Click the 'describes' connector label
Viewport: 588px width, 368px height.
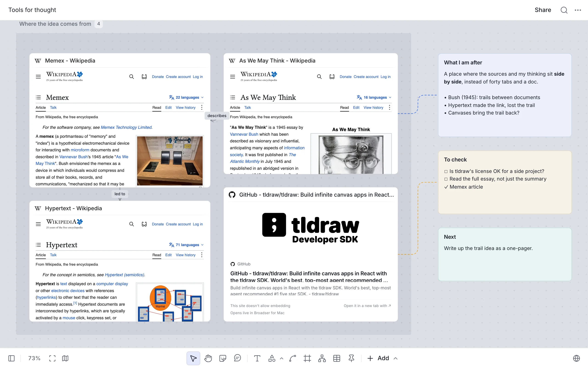217,116
